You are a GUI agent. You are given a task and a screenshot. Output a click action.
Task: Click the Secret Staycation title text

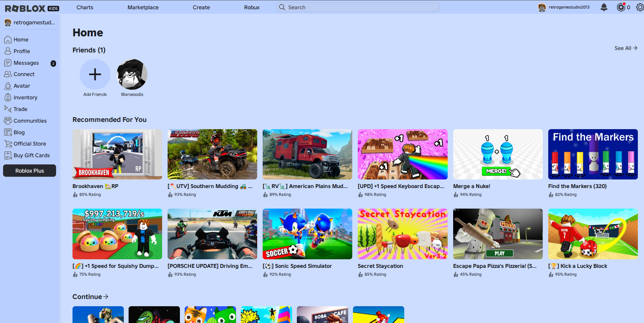pos(380,266)
